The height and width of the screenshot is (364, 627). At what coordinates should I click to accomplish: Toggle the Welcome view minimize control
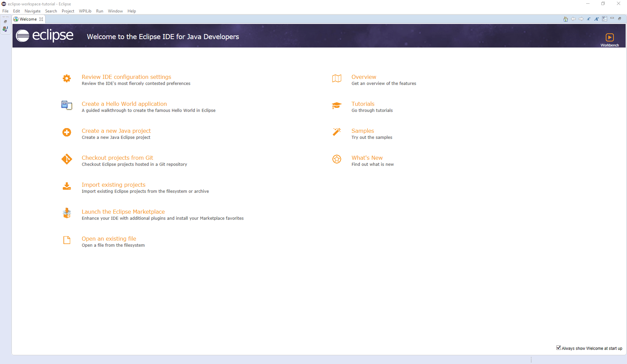[612, 19]
